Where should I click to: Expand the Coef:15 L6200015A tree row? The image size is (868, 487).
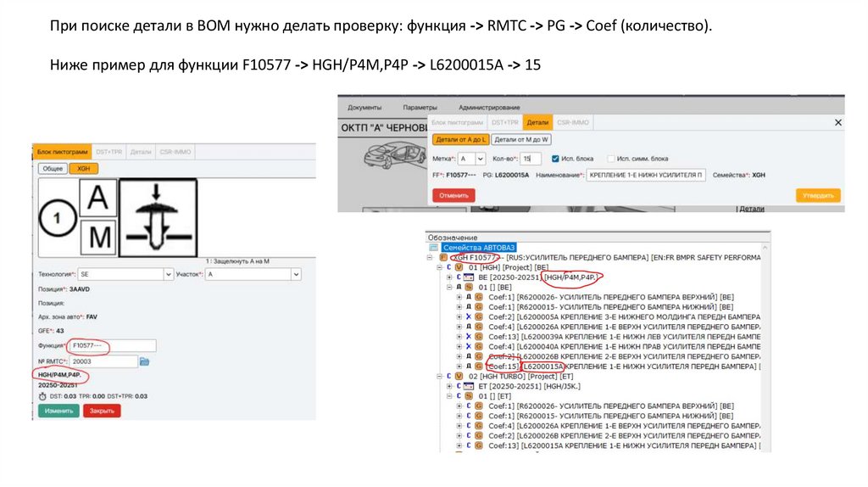click(x=459, y=367)
